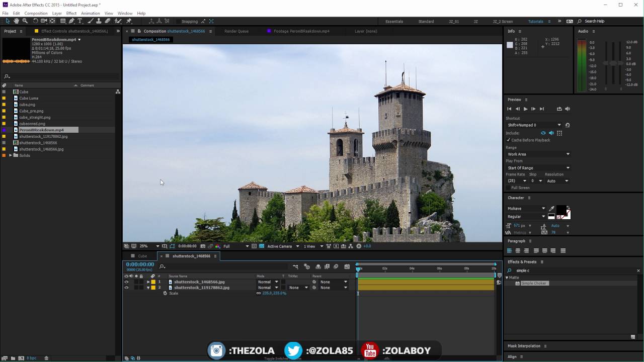
Task: Select the Pan Behind anchor point tool
Action: 52,21
